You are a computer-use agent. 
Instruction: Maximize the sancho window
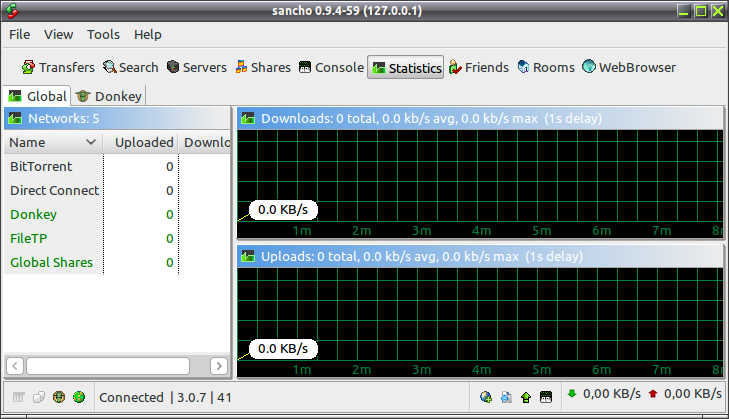click(701, 11)
